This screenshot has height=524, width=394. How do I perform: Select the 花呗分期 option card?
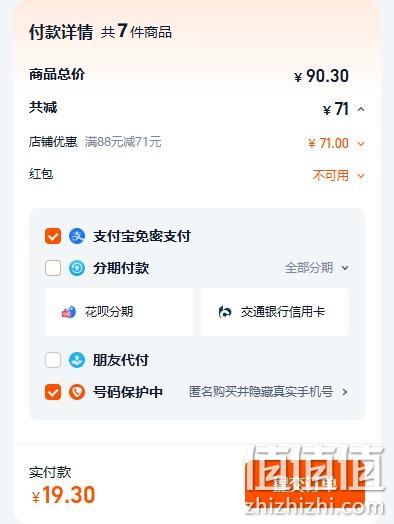[x=119, y=312]
